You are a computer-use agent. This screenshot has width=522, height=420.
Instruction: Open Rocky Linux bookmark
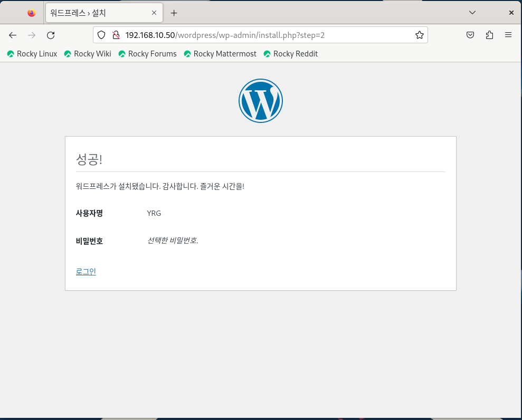(x=32, y=54)
